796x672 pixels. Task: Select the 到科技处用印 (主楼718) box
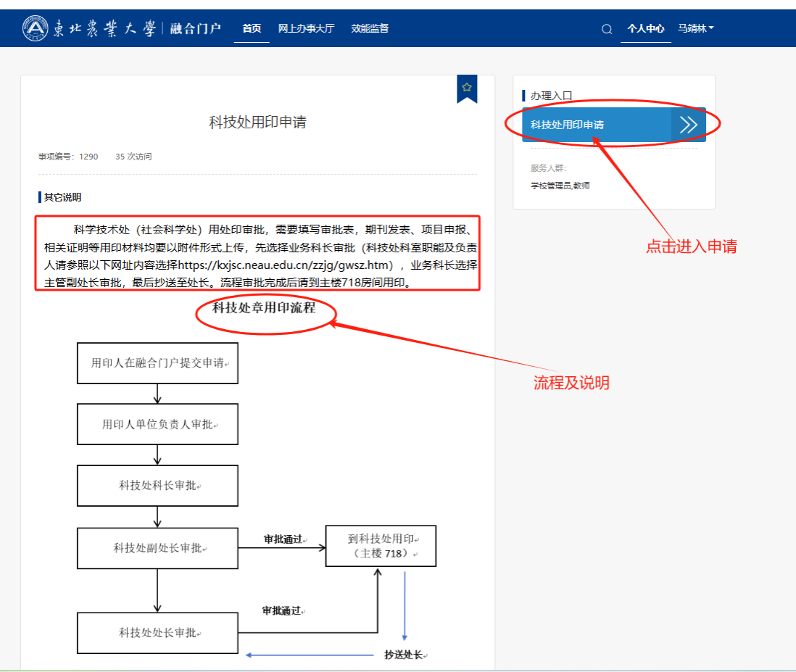tap(381, 546)
